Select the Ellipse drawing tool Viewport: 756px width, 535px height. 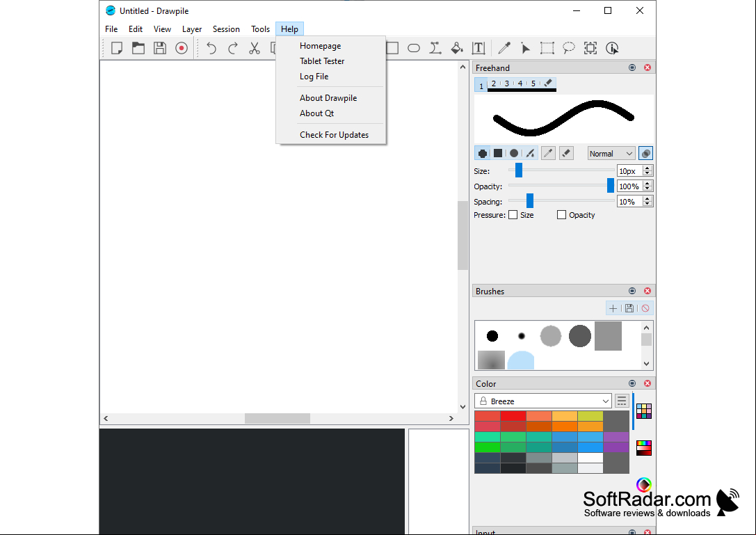(x=414, y=48)
